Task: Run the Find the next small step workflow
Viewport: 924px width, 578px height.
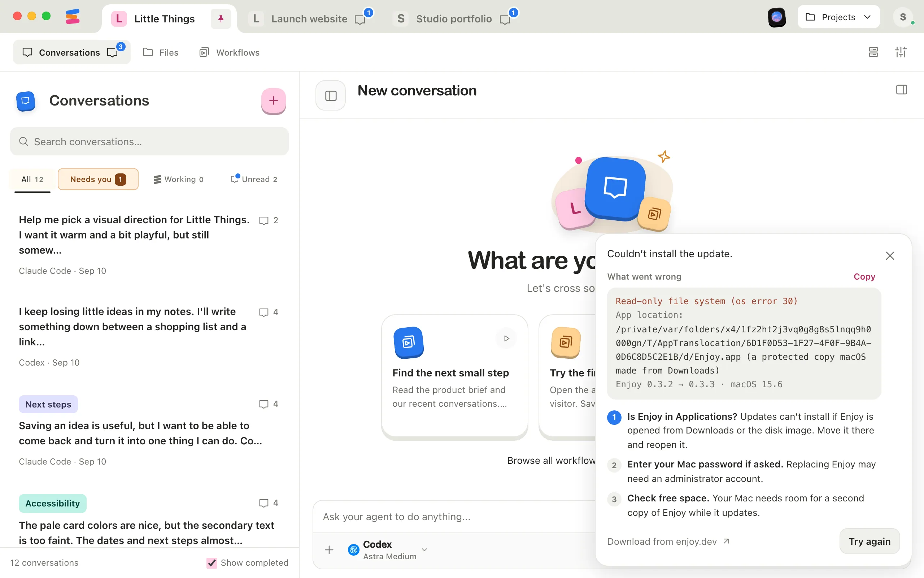Action: coord(506,338)
